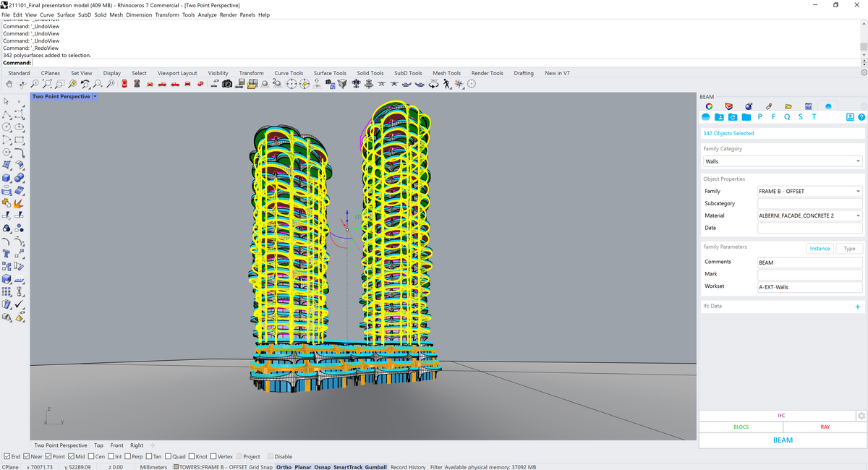This screenshot has height=470, width=868.
Task: Open the Family Category Walls dropdown
Action: point(783,161)
